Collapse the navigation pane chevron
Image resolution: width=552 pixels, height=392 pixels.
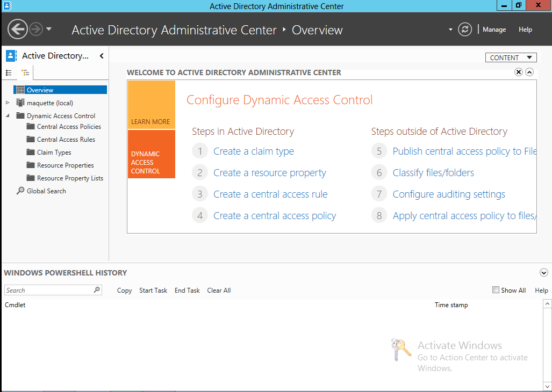(102, 55)
